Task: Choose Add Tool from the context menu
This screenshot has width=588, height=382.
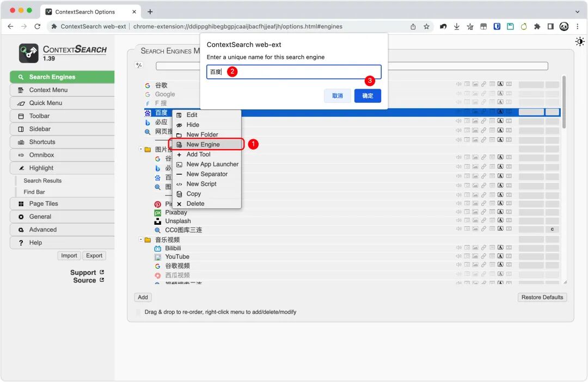Action: point(207,155)
